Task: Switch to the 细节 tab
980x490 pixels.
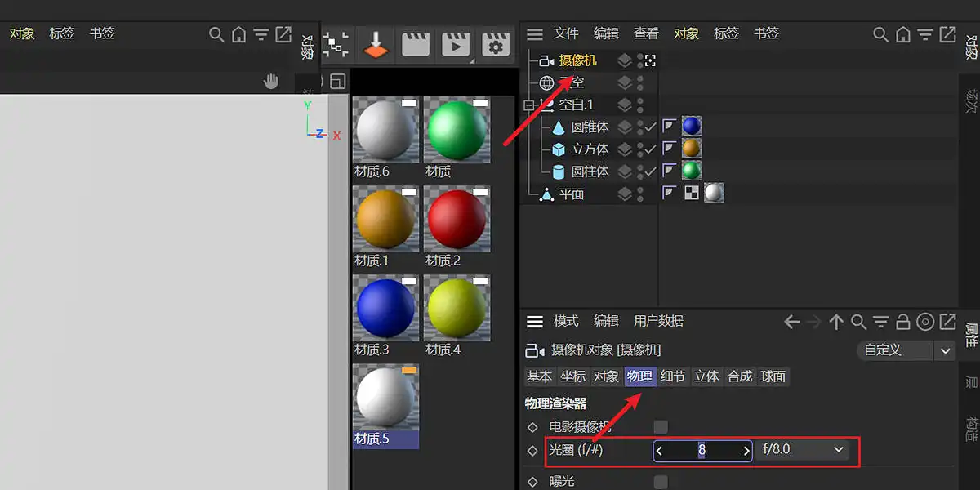Action: (x=673, y=376)
